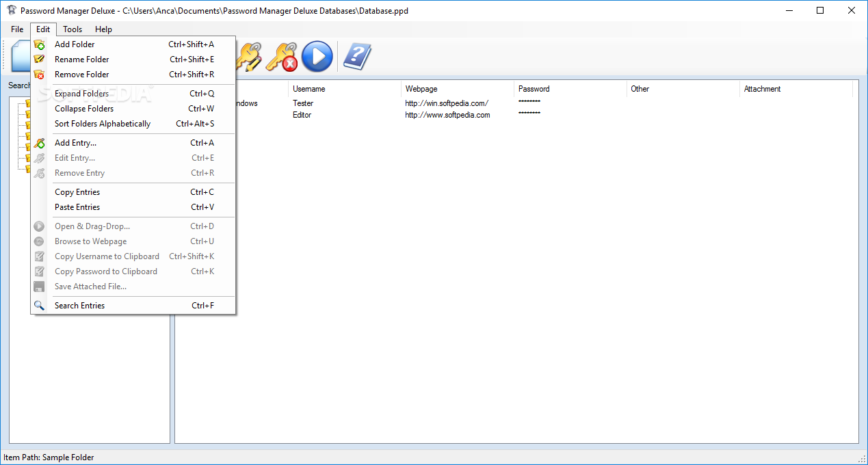
Task: Open the File menu
Action: [17, 29]
